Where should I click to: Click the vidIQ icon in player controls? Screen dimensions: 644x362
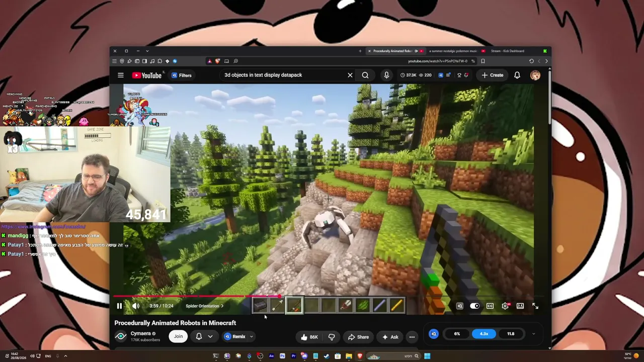pos(459,306)
